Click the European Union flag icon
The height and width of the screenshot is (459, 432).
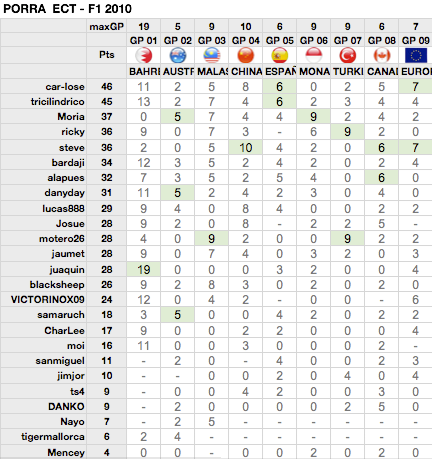click(x=416, y=55)
